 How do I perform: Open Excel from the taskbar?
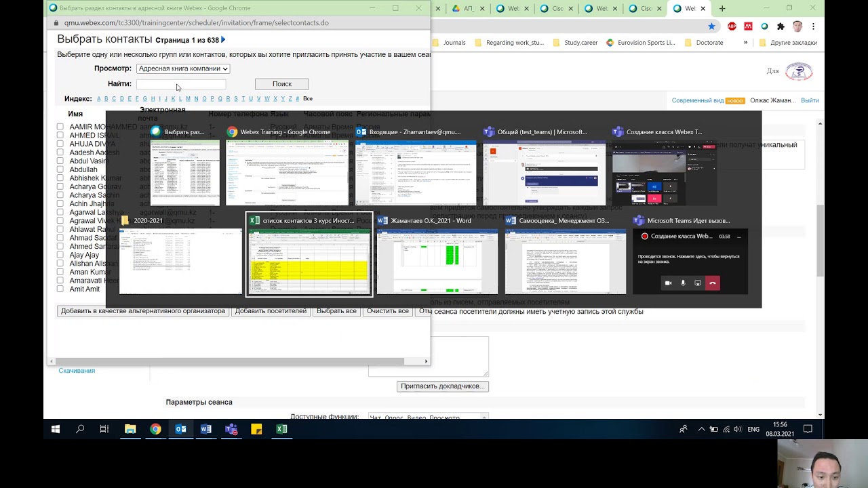(x=281, y=429)
